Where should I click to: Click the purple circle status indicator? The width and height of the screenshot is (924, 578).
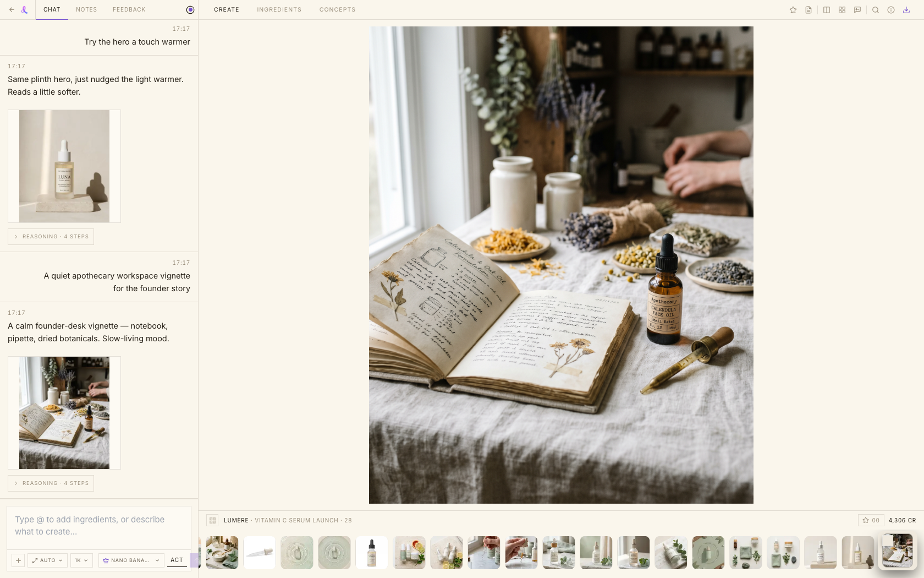(x=190, y=10)
